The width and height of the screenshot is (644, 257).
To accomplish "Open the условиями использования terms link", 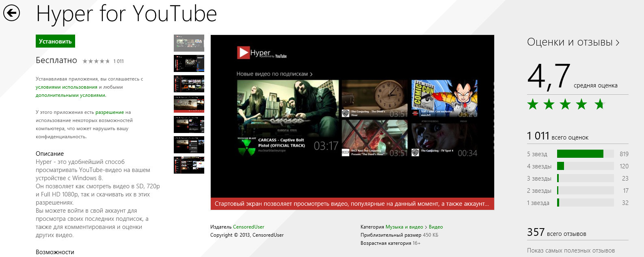I will tap(66, 87).
